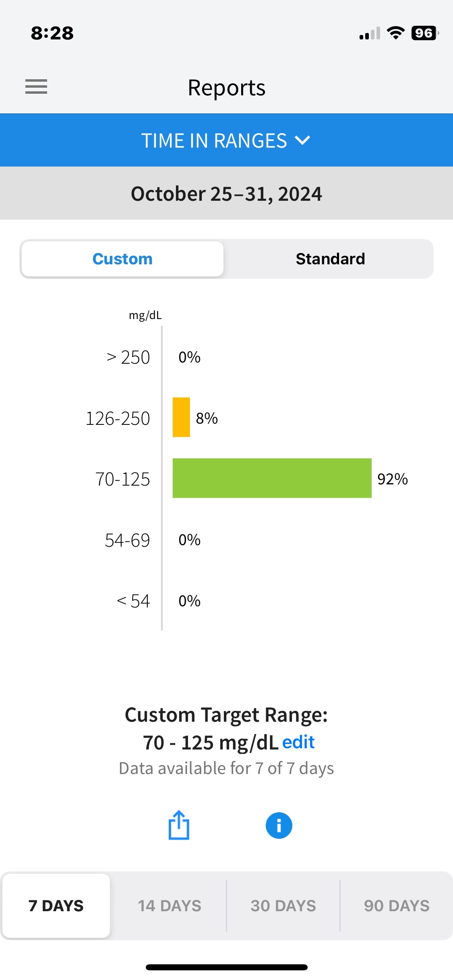Screen dimensions: 453x980
Task: Select the 90 DAYS tab
Action: point(397,906)
